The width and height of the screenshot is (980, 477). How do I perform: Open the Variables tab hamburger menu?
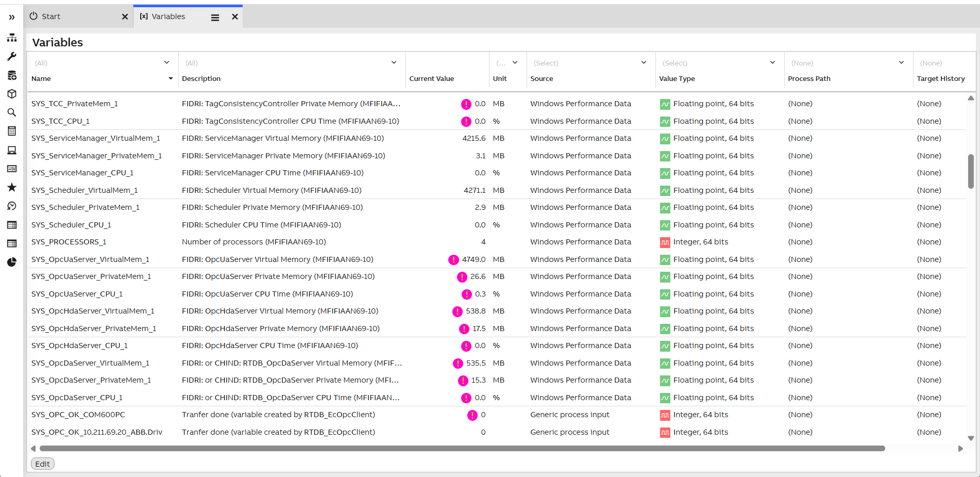click(215, 18)
